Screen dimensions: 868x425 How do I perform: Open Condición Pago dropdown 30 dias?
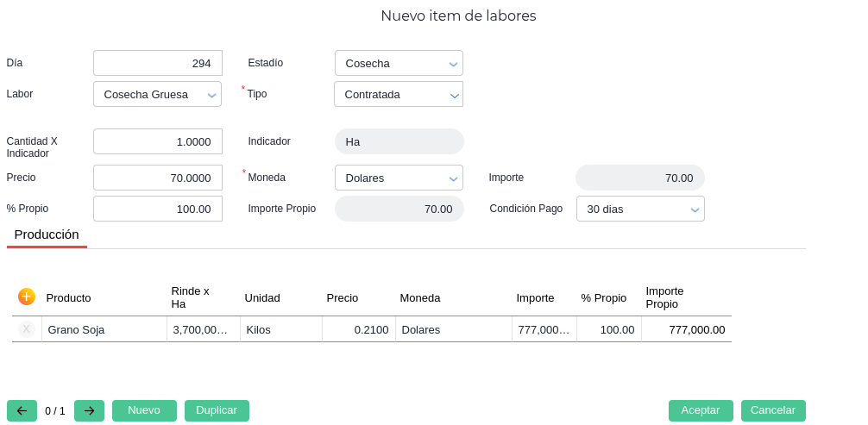click(x=640, y=209)
